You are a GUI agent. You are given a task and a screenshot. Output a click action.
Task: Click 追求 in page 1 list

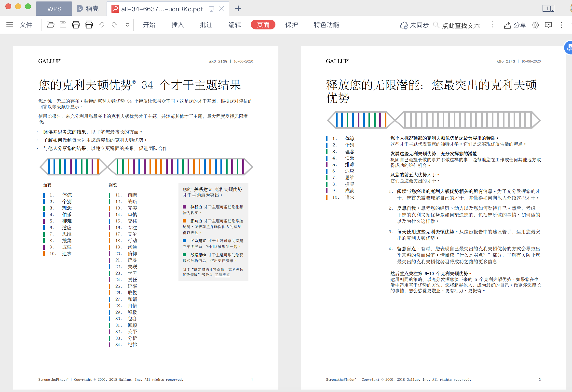pyautogui.click(x=67, y=254)
